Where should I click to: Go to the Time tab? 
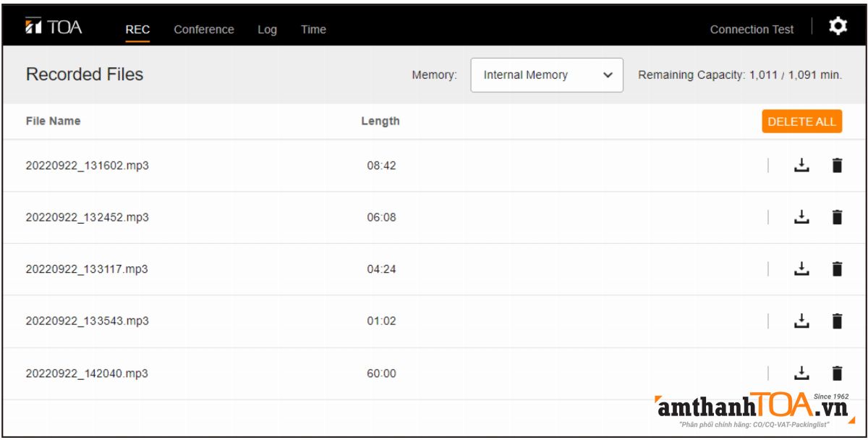(313, 30)
